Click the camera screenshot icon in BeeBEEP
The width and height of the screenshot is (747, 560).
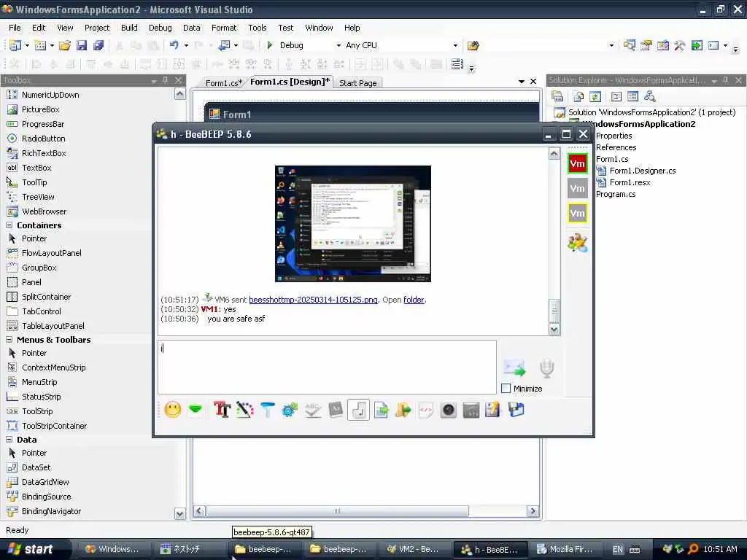coord(449,410)
